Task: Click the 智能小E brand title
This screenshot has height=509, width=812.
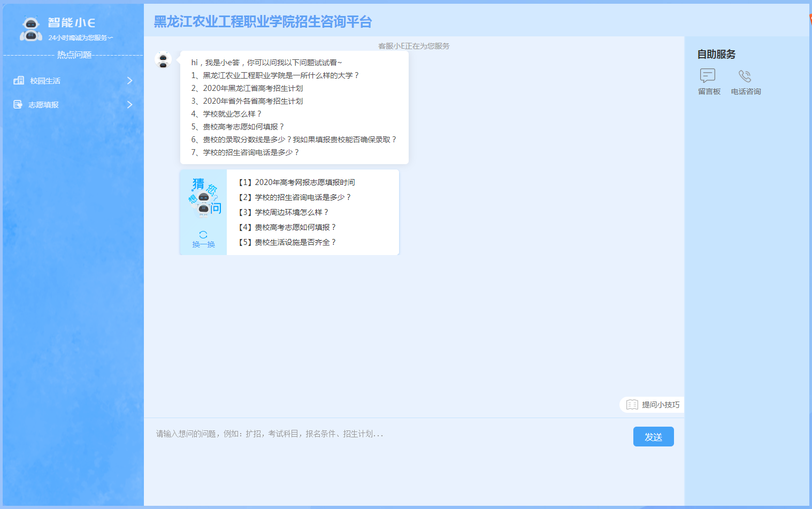Action: (72, 22)
